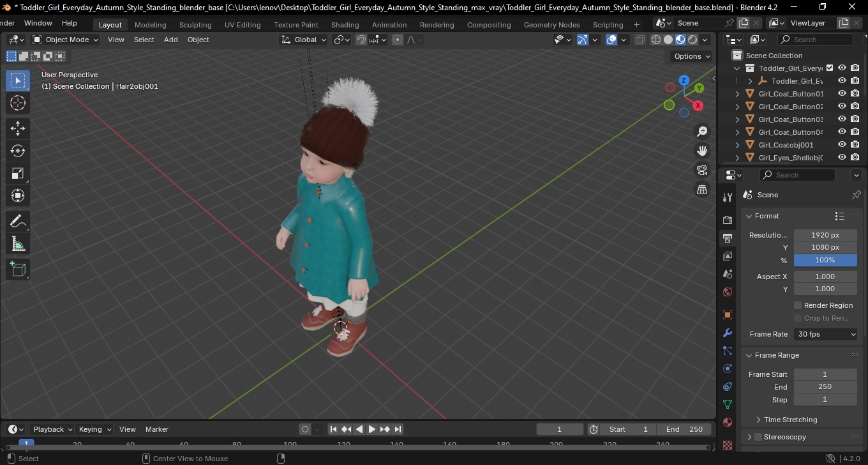Activate the Scale tool
Screen dimensions: 868x465
click(18, 173)
